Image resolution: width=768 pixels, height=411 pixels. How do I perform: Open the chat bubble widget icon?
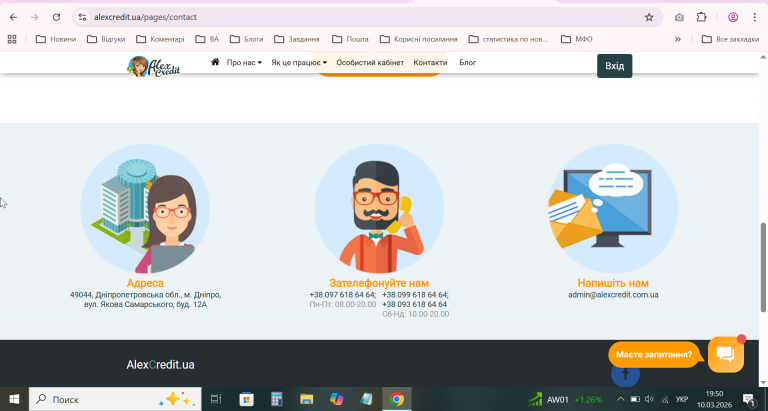point(725,354)
